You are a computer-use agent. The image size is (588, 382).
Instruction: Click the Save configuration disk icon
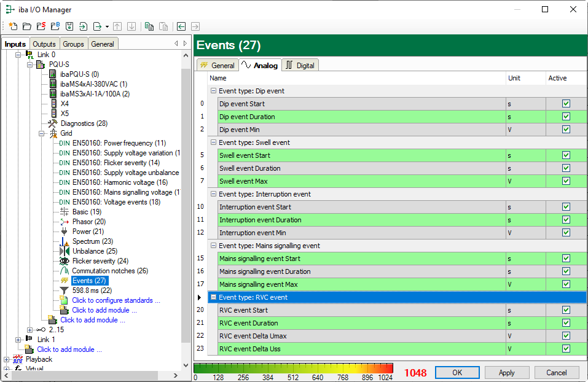click(69, 26)
